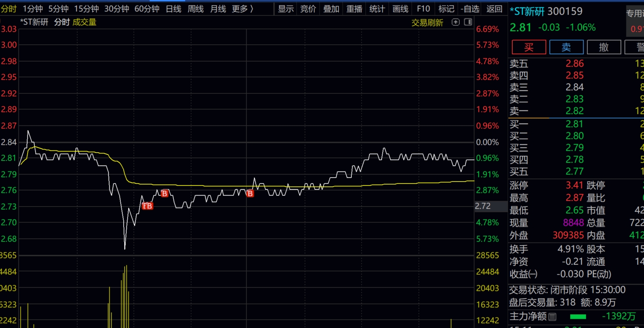This screenshot has width=644, height=328.
Task: Select the 卖四 price 2.85
Action: tap(575, 75)
